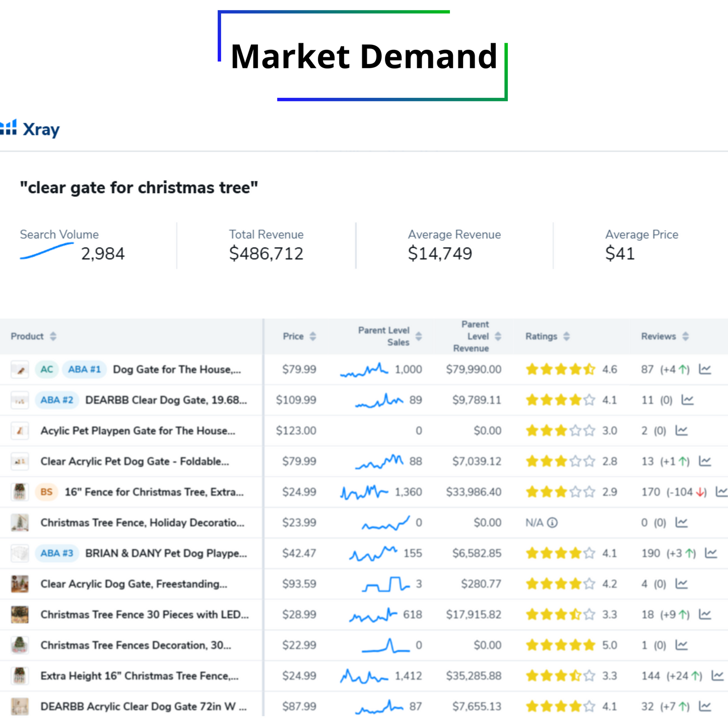Viewport: 728px width, 728px height.
Task: Click sales sparkline showing 1,360 sales
Action: [364, 492]
